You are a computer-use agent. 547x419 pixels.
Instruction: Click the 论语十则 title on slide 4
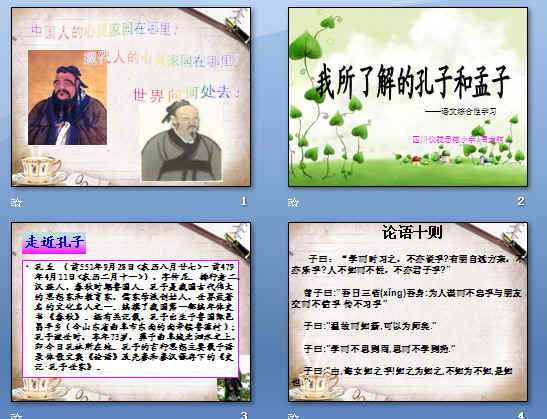pyautogui.click(x=412, y=232)
